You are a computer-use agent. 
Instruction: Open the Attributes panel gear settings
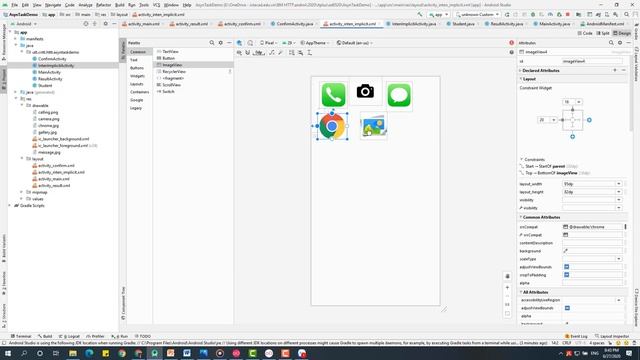(x=620, y=42)
